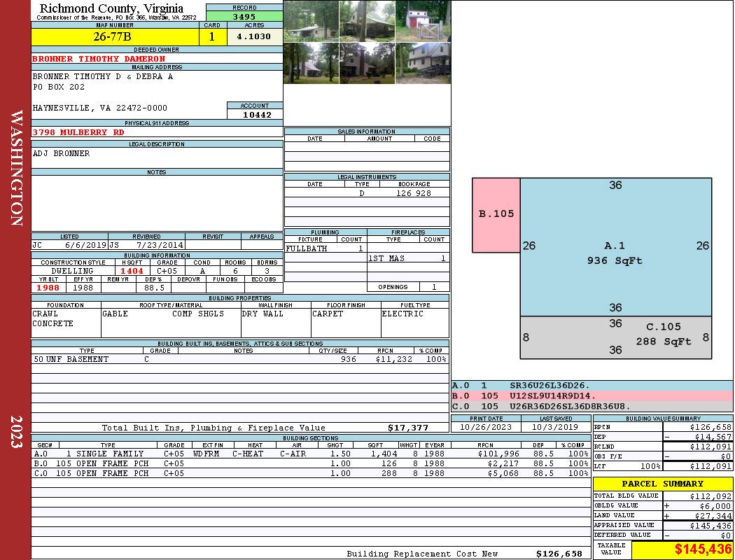Image resolution: width=735 pixels, height=560 pixels.
Task: Select the pink B.0 sketch code row
Action: (x=591, y=395)
